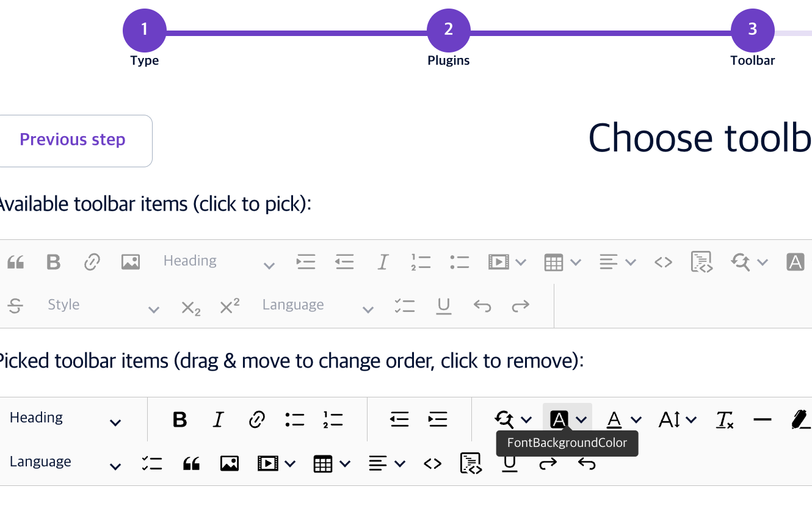Remove highlight marker from picked items
The height and width of the screenshot is (525, 812).
tap(800, 419)
